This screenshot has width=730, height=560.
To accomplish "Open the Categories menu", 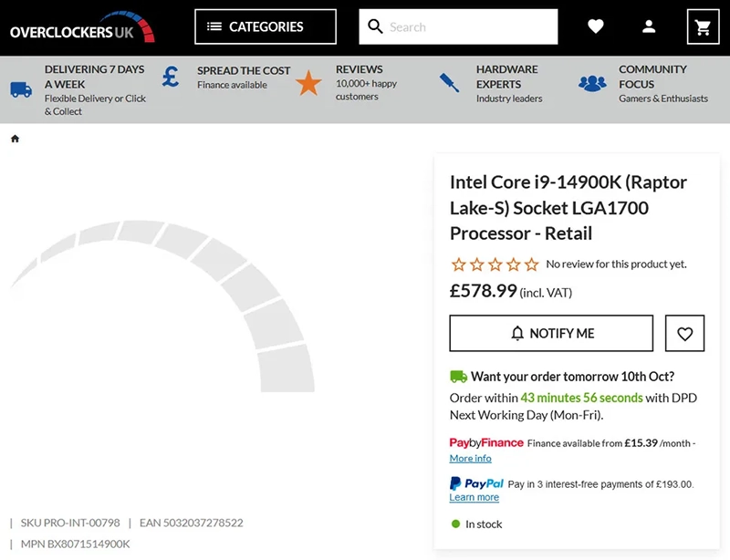I will click(266, 27).
